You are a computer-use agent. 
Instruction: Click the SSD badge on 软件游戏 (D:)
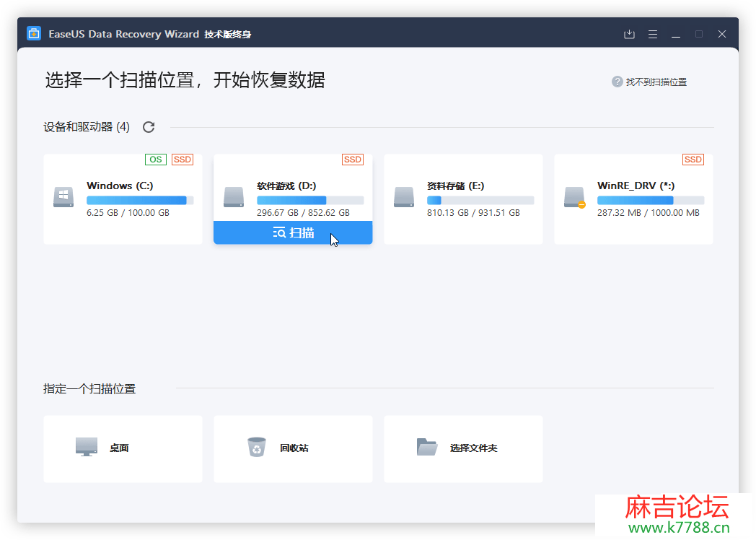tap(353, 160)
